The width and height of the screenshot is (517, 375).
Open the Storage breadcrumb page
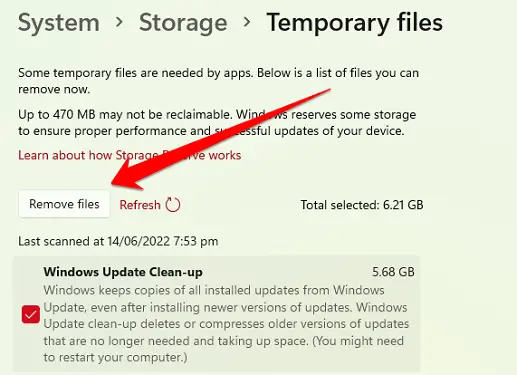(183, 23)
